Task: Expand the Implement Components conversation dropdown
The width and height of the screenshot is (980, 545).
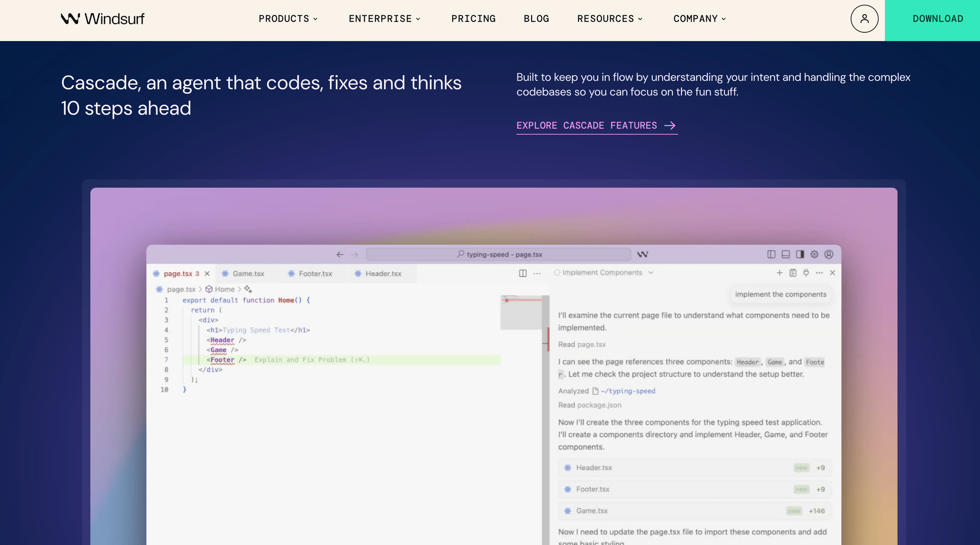Action: [651, 273]
